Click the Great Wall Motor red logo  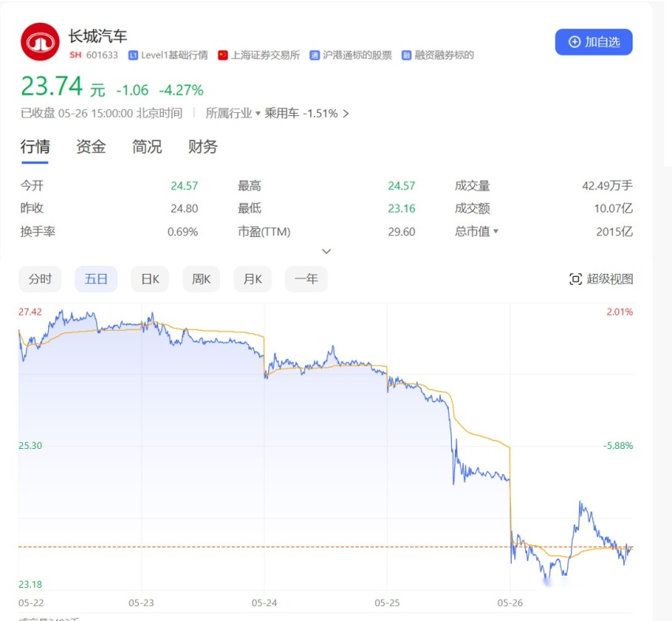pyautogui.click(x=40, y=42)
